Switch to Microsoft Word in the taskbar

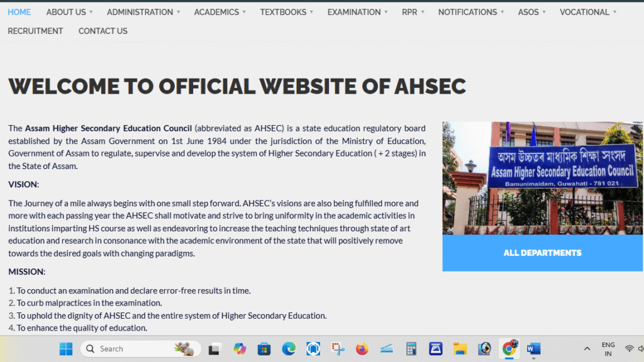(x=533, y=349)
